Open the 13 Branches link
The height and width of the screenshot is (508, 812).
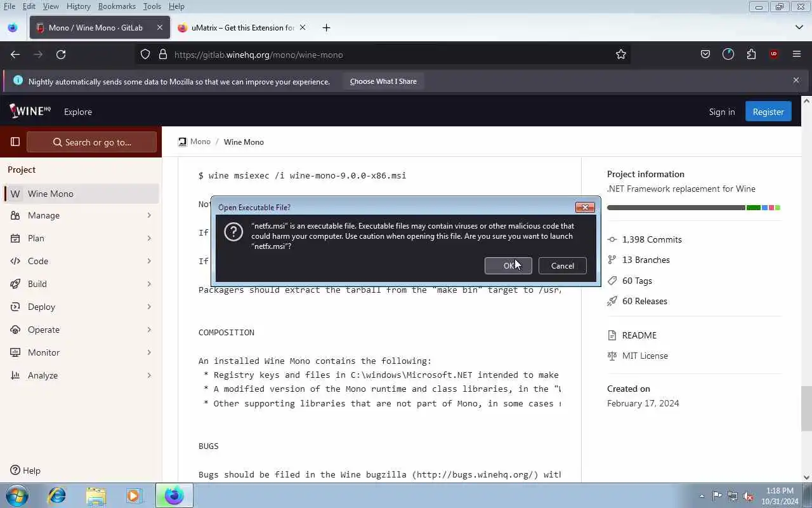tap(646, 260)
